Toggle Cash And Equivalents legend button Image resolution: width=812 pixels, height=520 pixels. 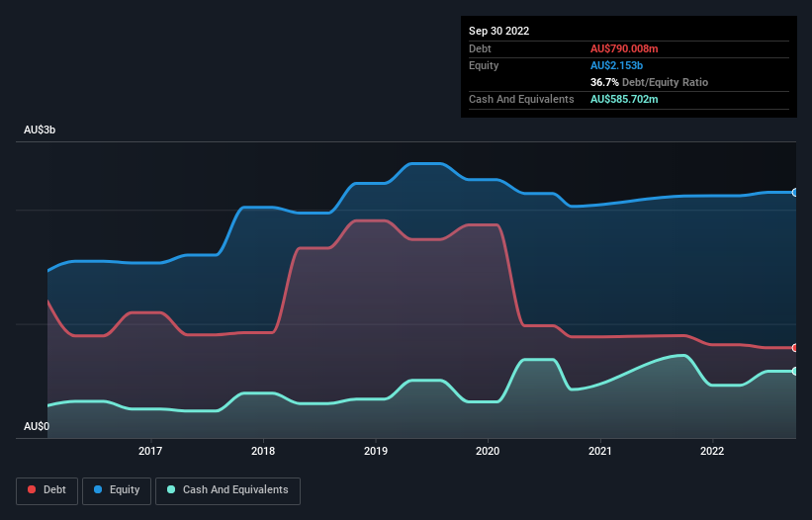pyautogui.click(x=227, y=490)
